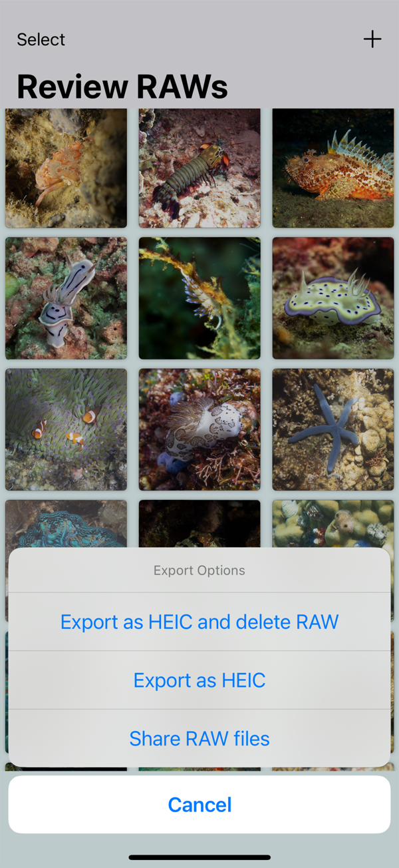Open the dark partially hidden middle thumbnail
Image resolution: width=399 pixels, height=868 pixels.
tap(199, 524)
